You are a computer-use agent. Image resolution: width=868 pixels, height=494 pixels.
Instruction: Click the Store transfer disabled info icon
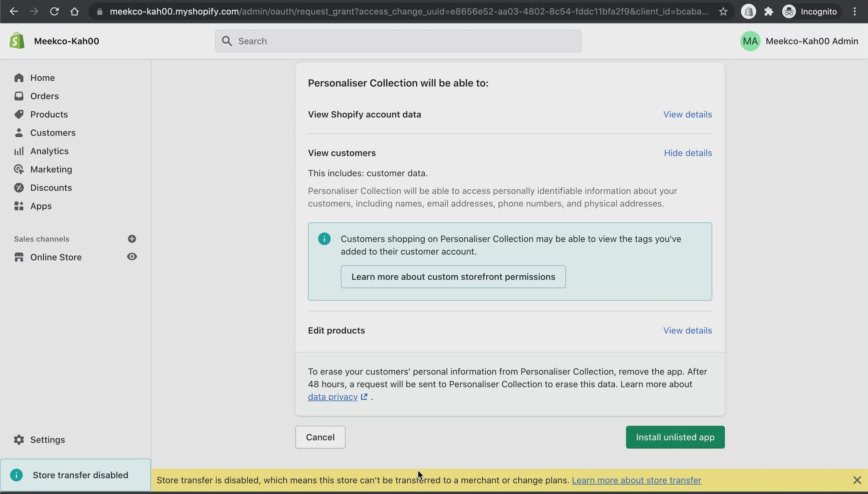16,475
